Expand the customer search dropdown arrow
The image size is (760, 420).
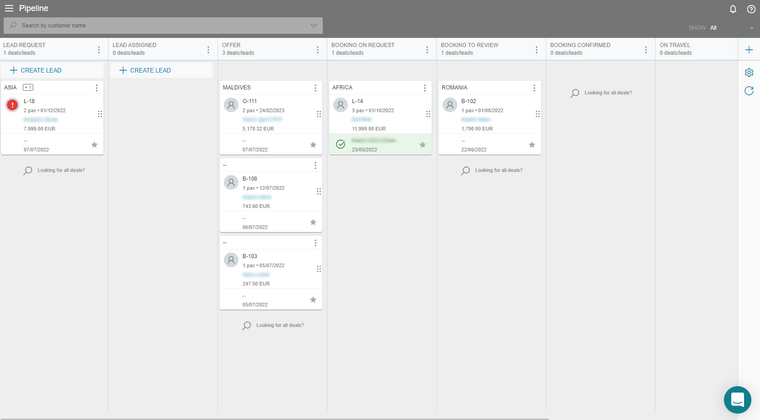click(x=314, y=26)
